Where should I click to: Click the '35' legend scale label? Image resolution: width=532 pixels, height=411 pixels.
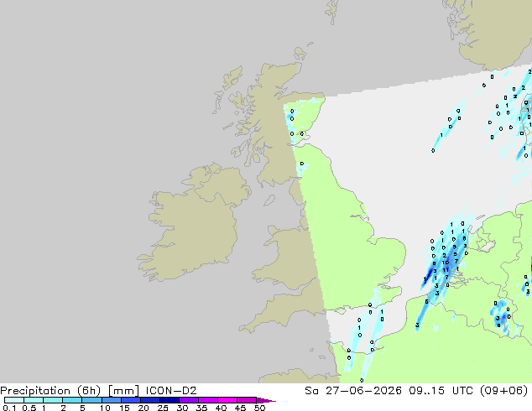[201, 408]
